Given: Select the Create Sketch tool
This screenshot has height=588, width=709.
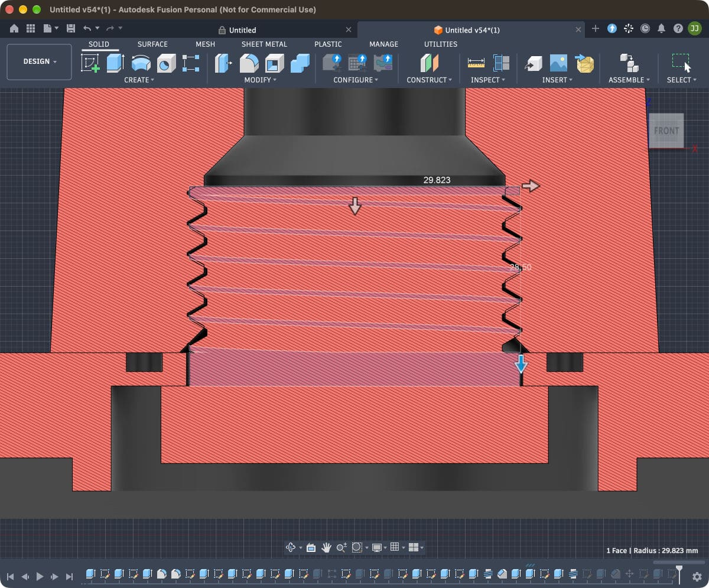Looking at the screenshot, I should coord(90,63).
